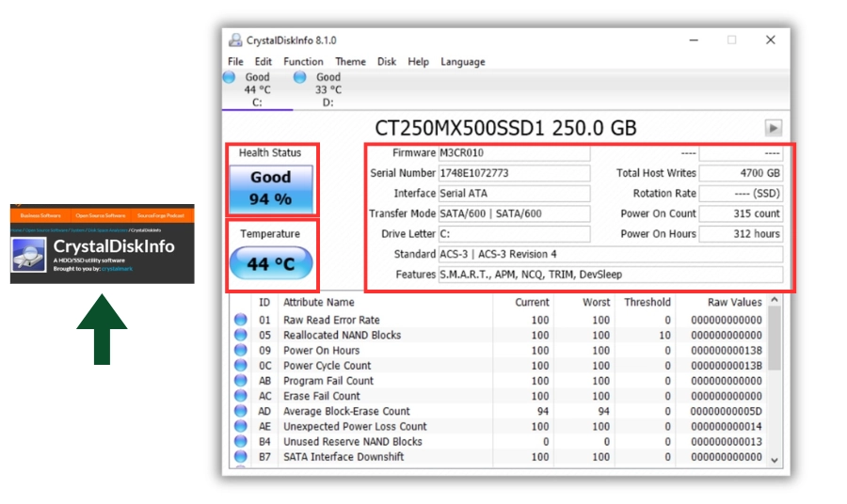The image size is (847, 504).
Task: Click the status orb for Power On Hours attribute
Action: click(240, 350)
